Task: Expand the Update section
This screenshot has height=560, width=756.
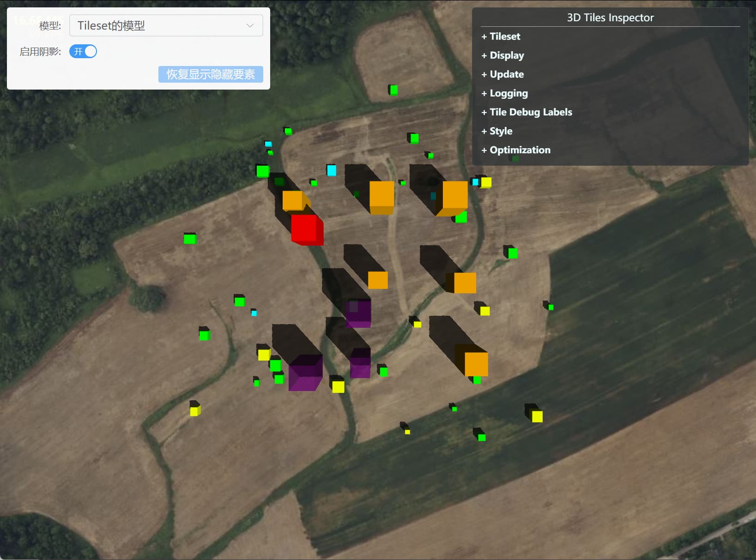Action: click(502, 74)
